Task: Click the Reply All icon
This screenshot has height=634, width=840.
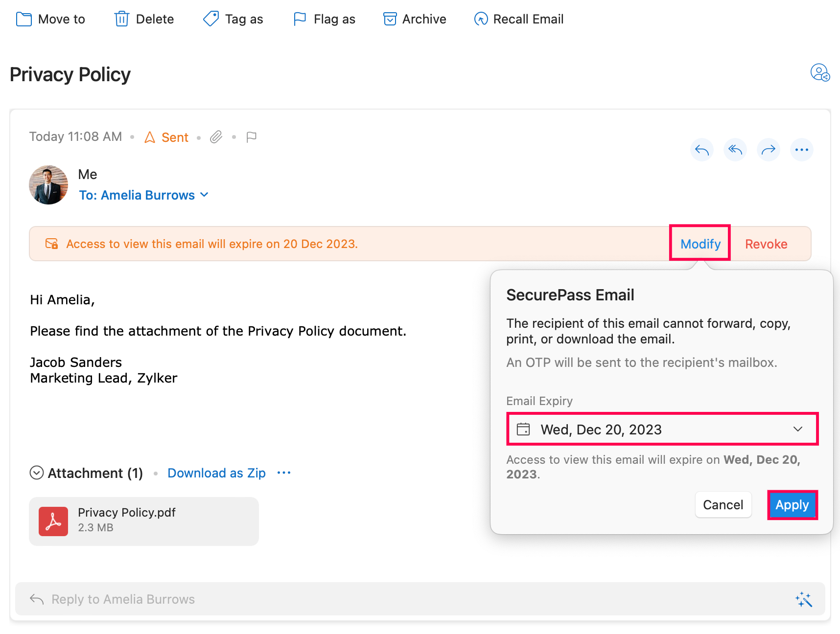Action: [735, 150]
